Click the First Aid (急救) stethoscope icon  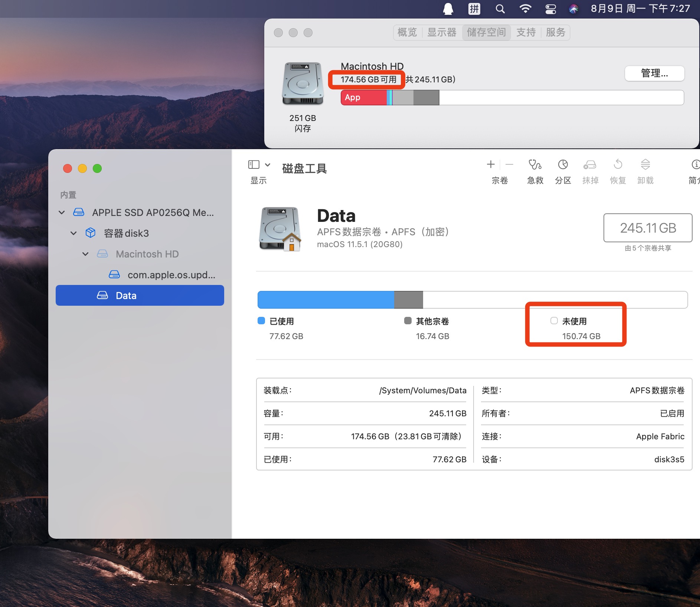coord(535,165)
